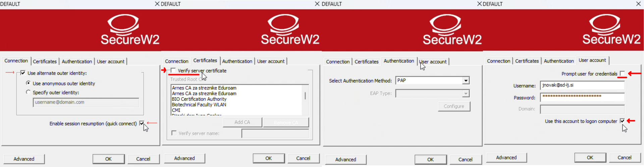This screenshot has height=167, width=644.
Task: Click into the Password input field
Action: tap(582, 98)
